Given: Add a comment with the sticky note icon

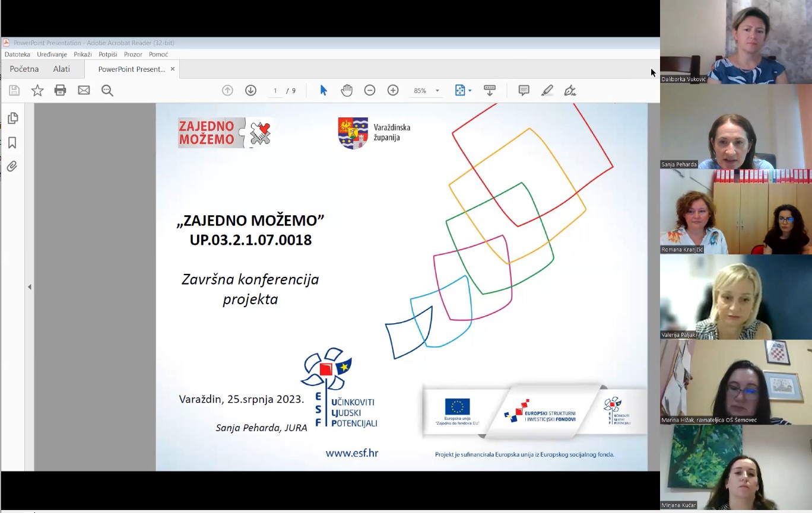Looking at the screenshot, I should (524, 91).
